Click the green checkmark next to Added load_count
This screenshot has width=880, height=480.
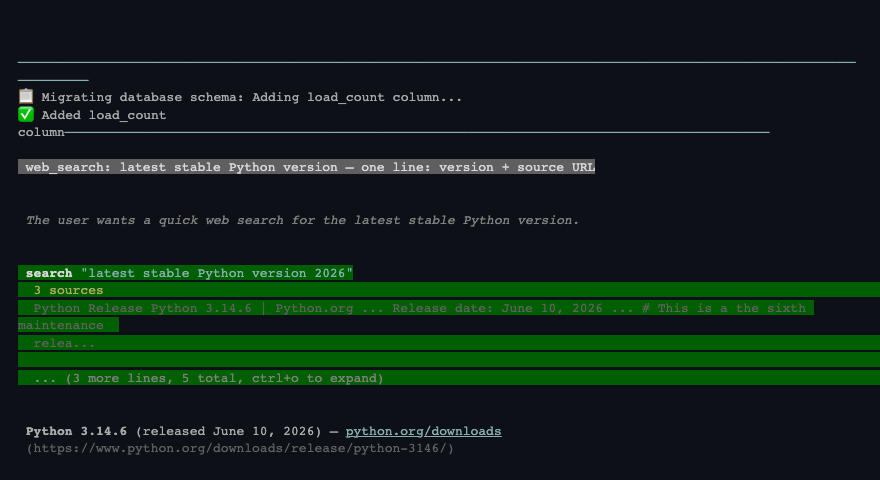[26, 115]
